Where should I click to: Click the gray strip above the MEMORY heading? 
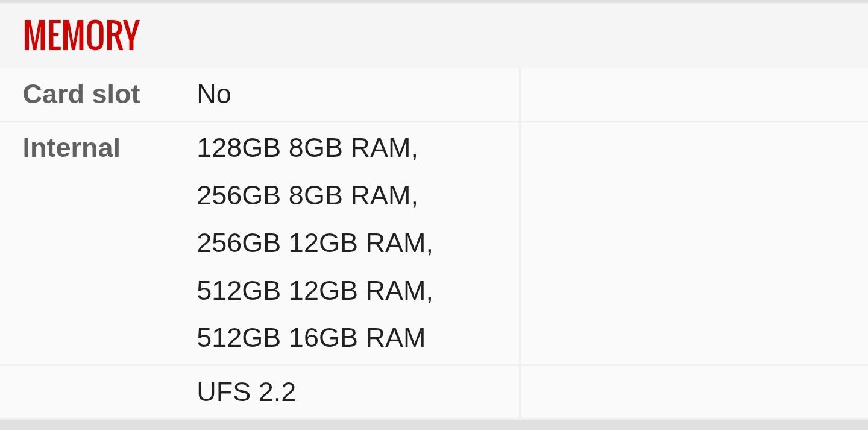point(434,1)
